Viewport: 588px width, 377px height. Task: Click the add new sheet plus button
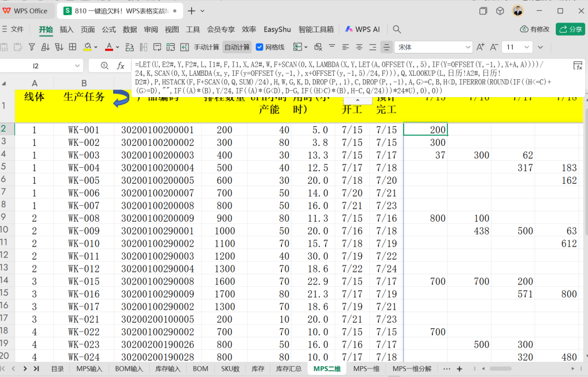459,369
